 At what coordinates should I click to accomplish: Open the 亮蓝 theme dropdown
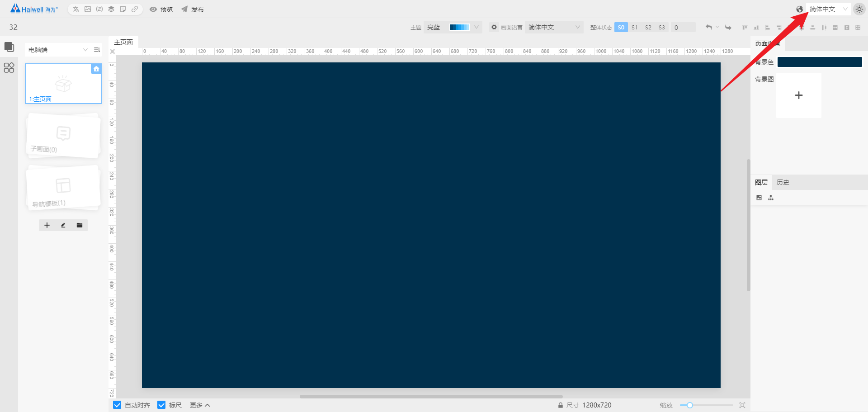coord(453,27)
